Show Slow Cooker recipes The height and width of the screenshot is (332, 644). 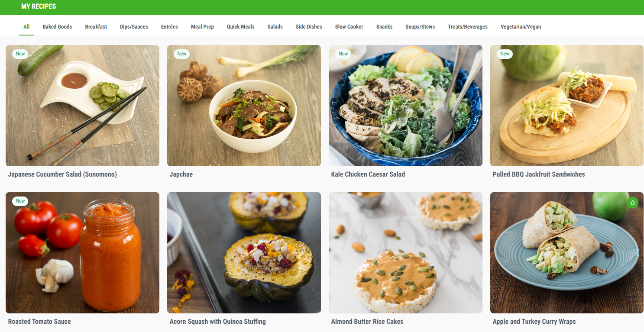pos(349,27)
